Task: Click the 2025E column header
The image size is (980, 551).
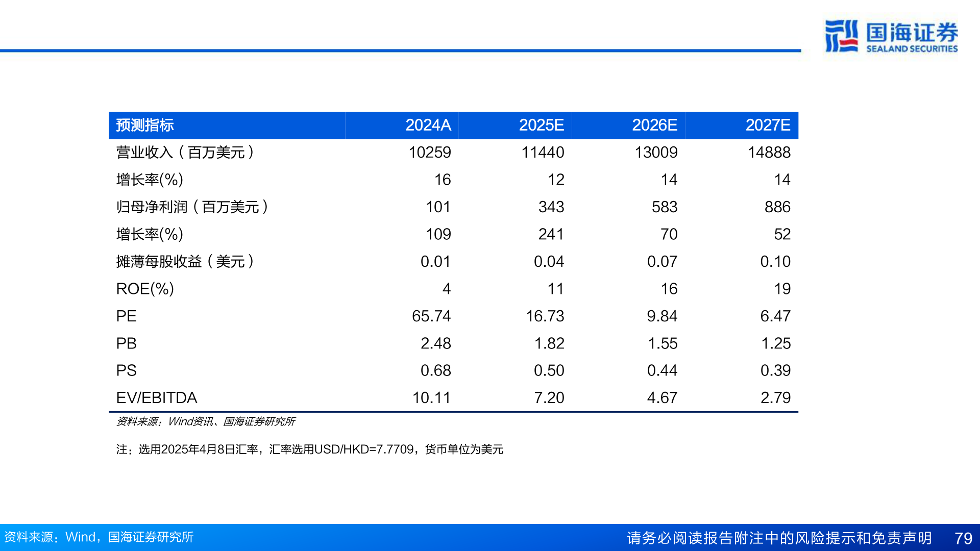Action: click(x=541, y=125)
